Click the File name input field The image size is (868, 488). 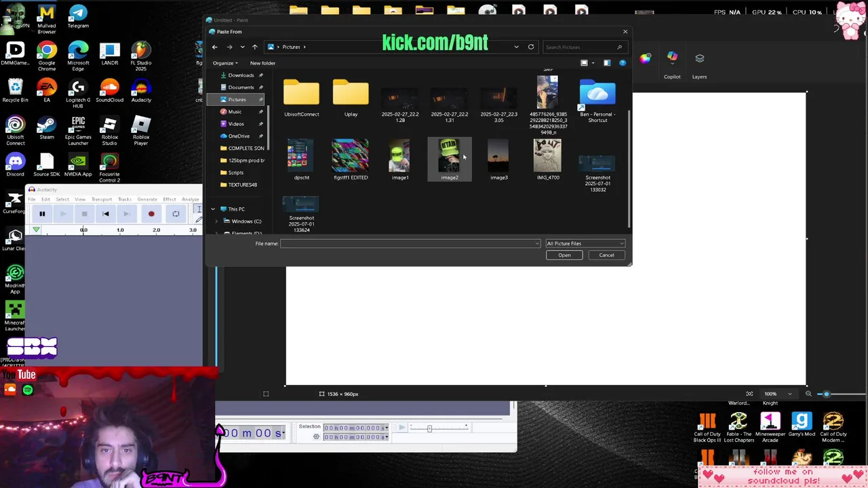(410, 243)
